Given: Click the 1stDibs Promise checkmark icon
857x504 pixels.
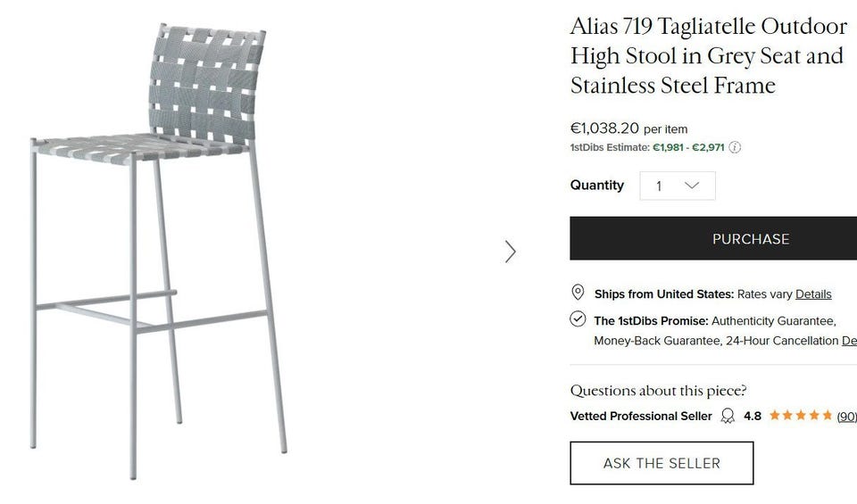Looking at the screenshot, I should click(x=578, y=319).
